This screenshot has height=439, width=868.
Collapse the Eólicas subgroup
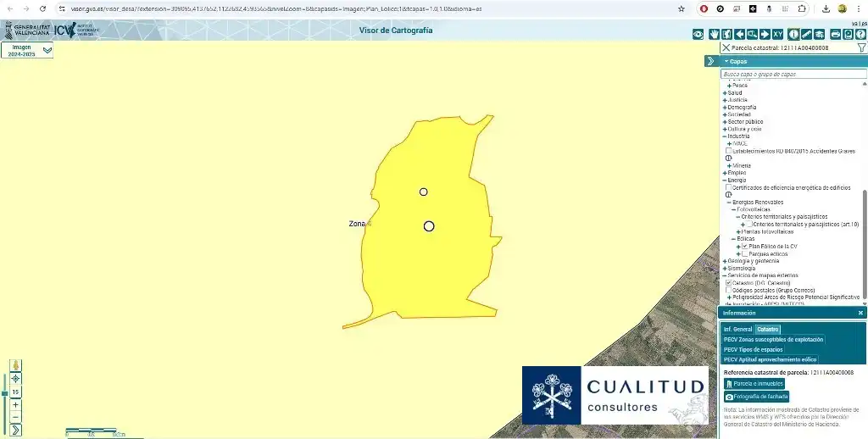tap(734, 239)
